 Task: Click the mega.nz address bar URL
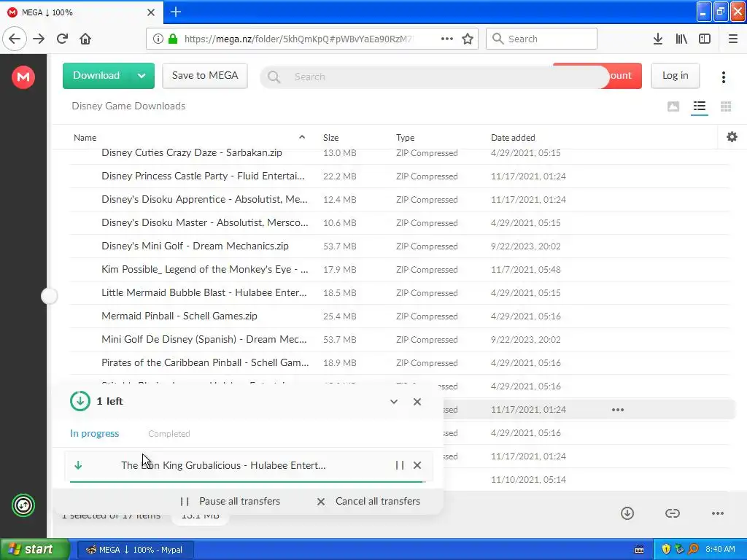tap(298, 39)
